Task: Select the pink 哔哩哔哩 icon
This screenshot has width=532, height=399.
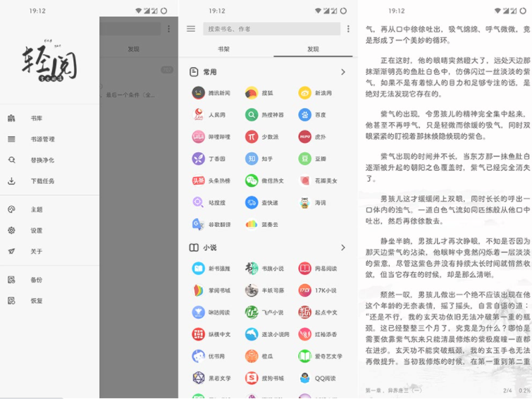Action: tap(199, 137)
